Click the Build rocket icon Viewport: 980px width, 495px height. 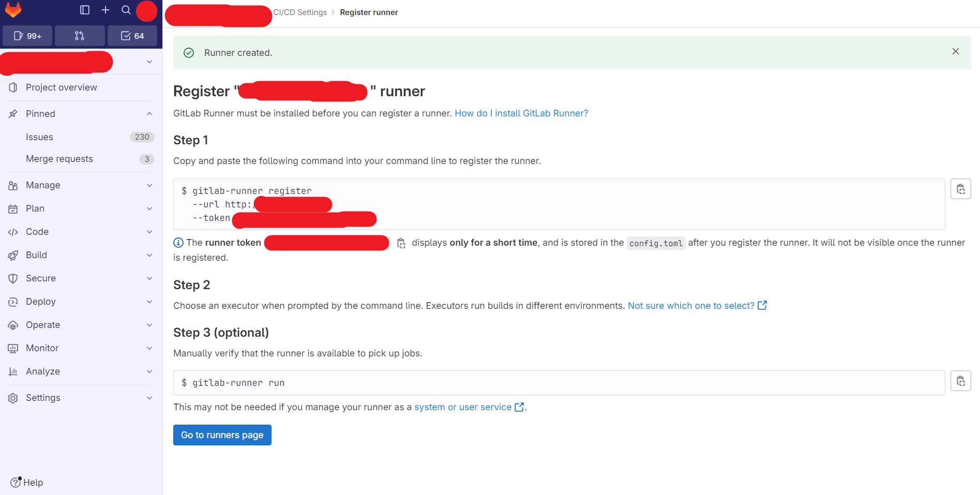click(13, 255)
